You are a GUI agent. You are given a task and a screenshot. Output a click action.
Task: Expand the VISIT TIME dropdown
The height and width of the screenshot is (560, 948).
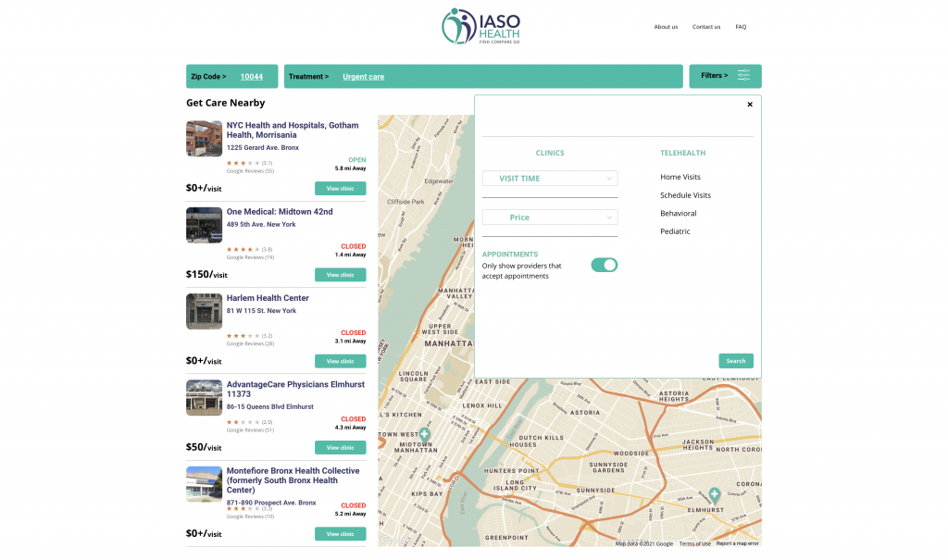pos(550,179)
